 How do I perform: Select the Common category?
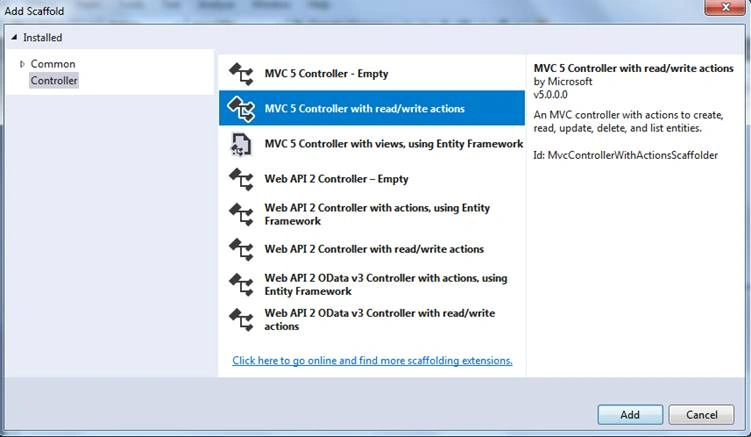(x=53, y=64)
